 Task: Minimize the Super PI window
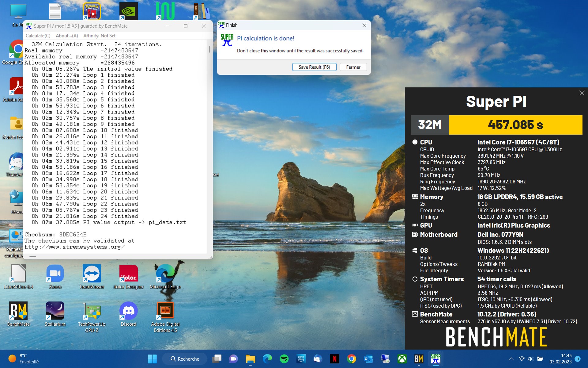click(x=168, y=26)
